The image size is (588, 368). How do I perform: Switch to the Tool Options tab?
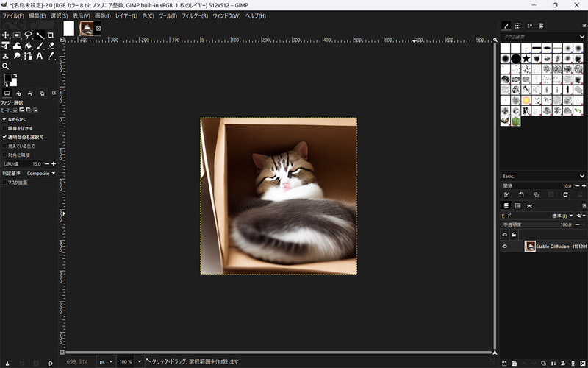tap(7, 93)
